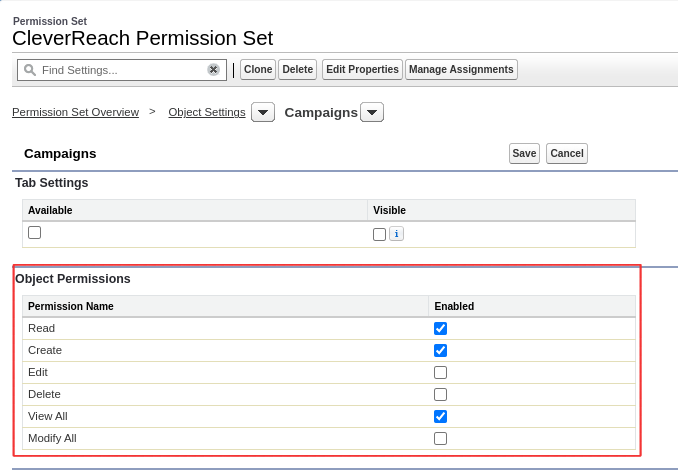Open Manage Assignments
678x473 pixels.
pos(461,70)
